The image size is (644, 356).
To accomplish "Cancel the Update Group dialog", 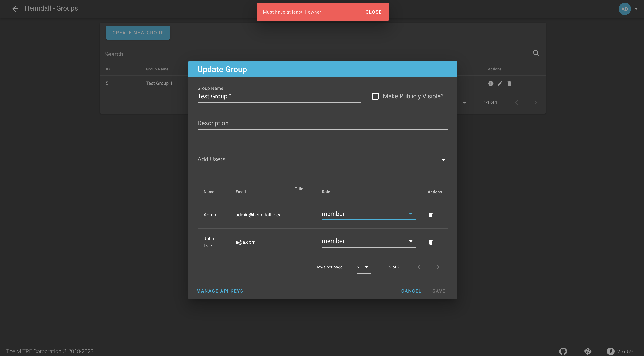I will (x=411, y=291).
